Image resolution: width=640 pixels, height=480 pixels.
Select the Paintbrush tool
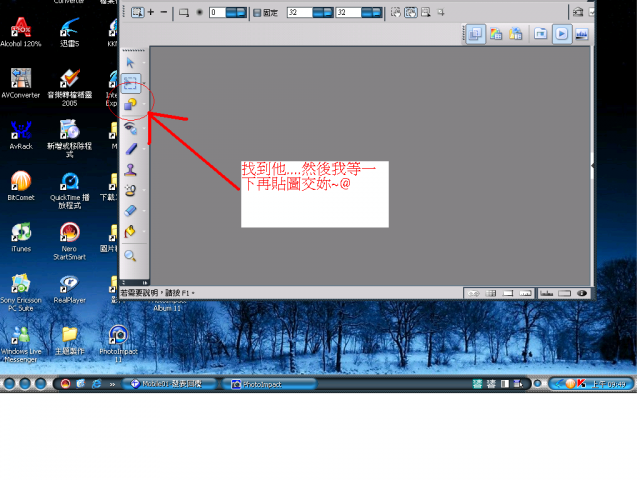(x=131, y=149)
